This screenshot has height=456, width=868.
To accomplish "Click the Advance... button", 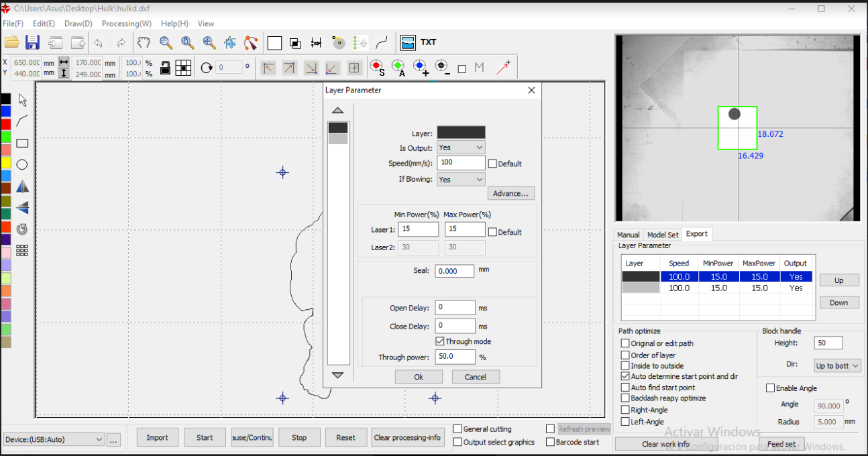I will [x=510, y=194].
